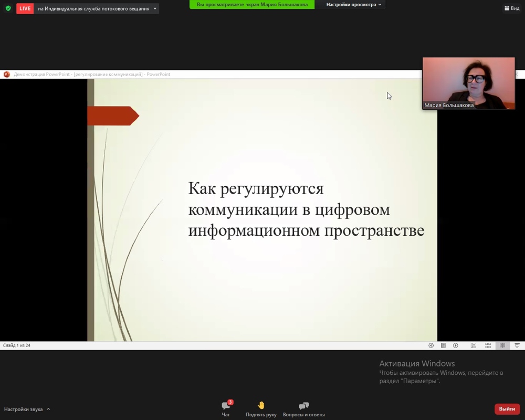Viewport: 525px width, 420px height.
Task: Open the slide list menu icon in the status bar
Action: (x=443, y=345)
